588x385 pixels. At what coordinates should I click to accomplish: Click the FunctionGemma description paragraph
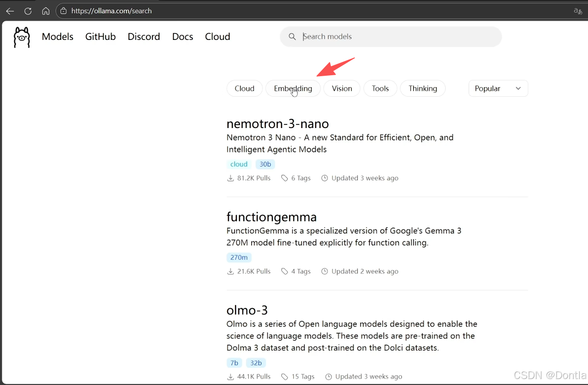(x=344, y=237)
